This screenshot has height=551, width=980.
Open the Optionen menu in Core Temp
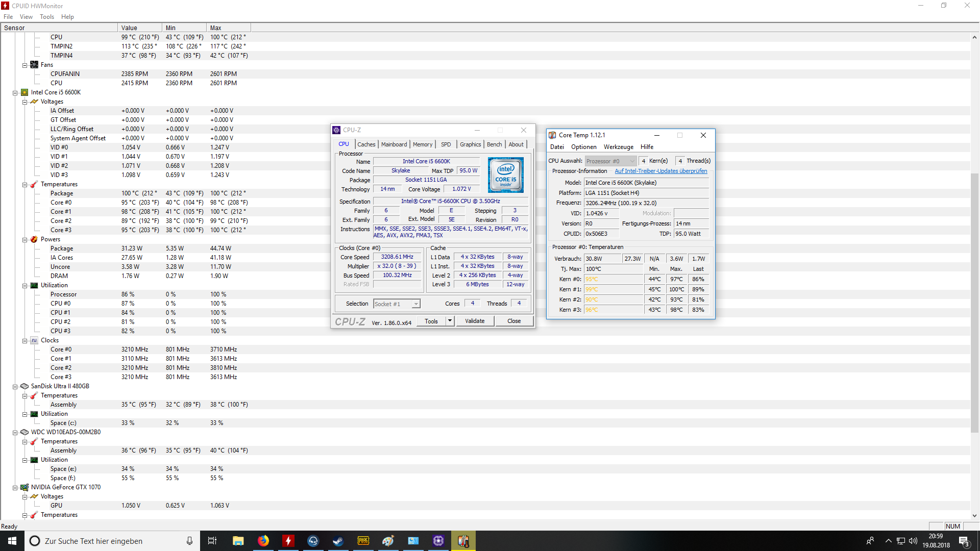583,147
